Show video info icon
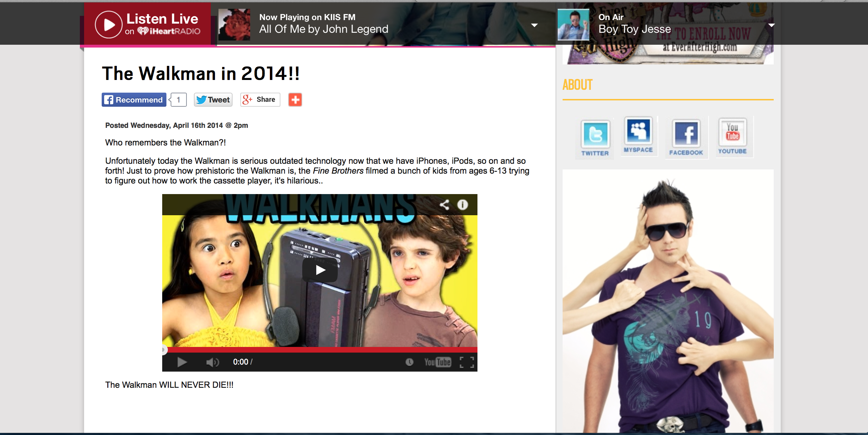This screenshot has height=435, width=868. pos(462,205)
